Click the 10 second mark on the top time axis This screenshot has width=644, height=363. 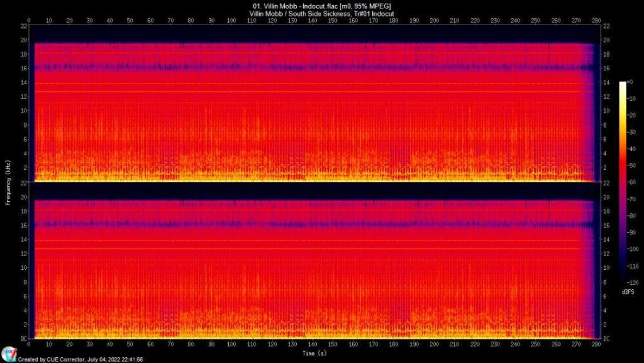49,21
